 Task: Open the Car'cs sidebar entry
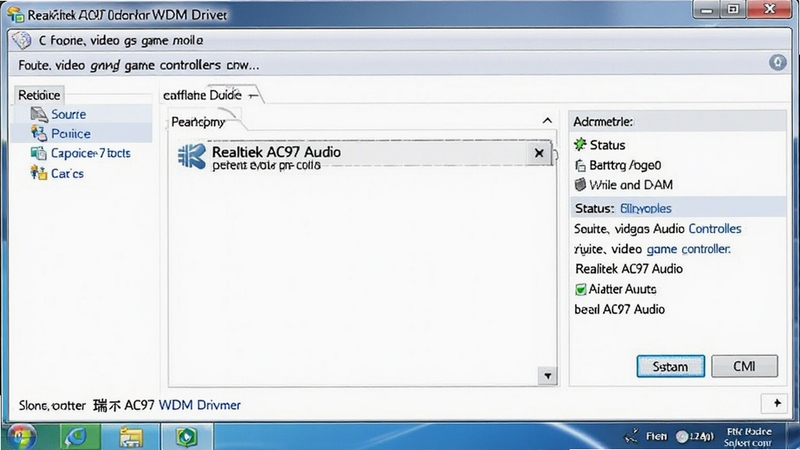point(67,173)
